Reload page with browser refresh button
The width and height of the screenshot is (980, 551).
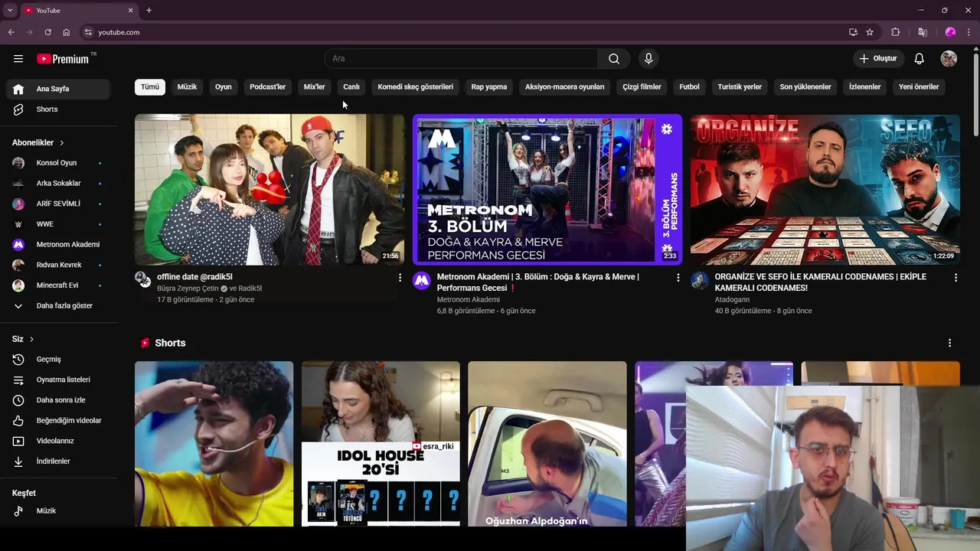tap(47, 32)
